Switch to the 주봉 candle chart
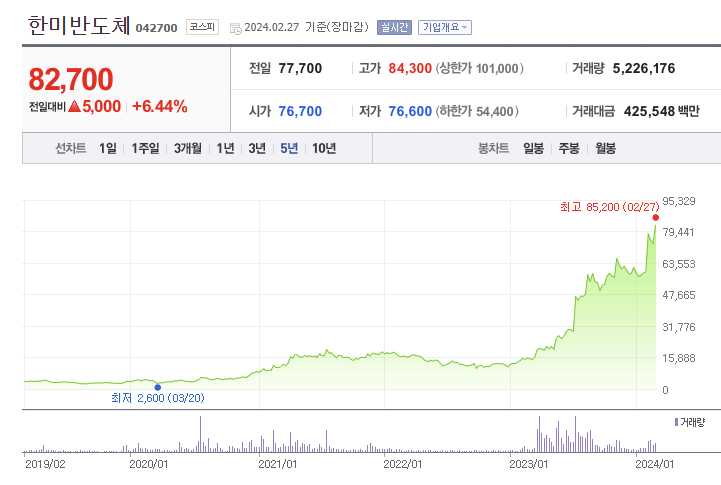 569,148
